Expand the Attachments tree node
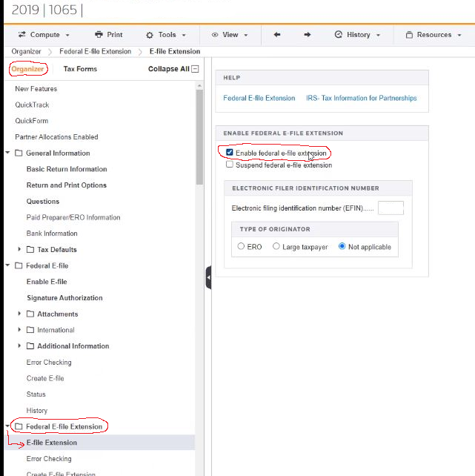475x476 pixels. click(19, 314)
